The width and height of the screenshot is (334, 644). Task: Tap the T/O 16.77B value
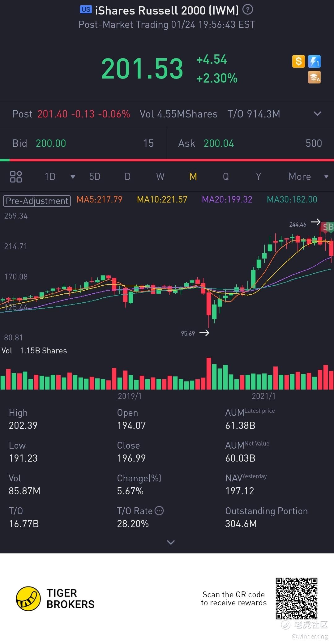tap(24, 524)
